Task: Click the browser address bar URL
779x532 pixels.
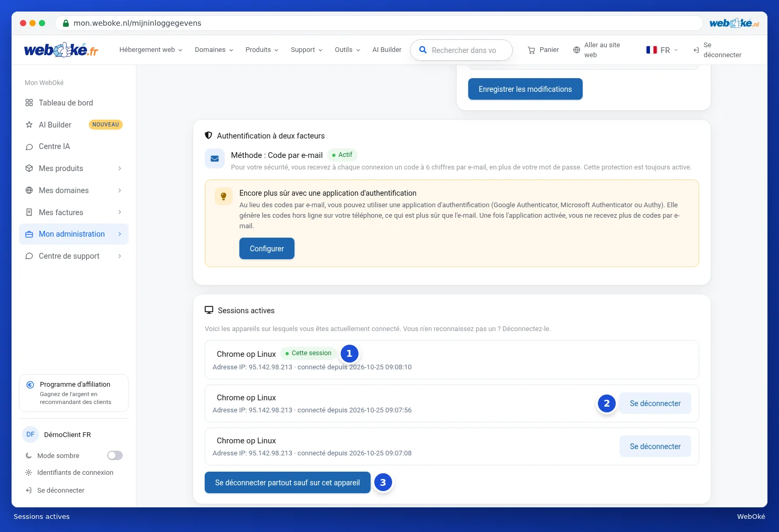Action: pos(379,23)
